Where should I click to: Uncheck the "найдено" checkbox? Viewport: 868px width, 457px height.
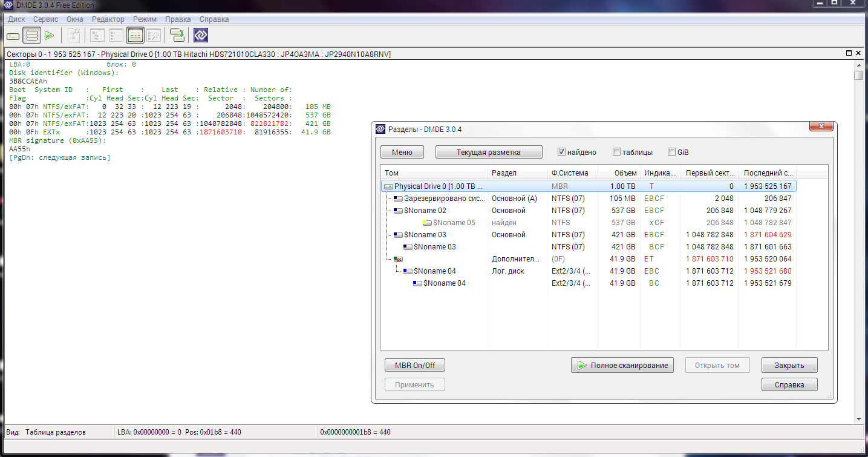click(561, 152)
